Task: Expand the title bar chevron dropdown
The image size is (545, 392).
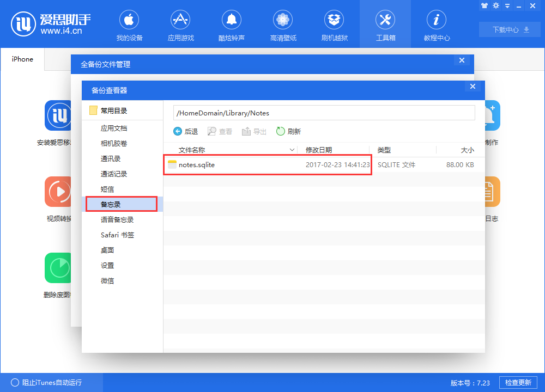Action: (x=507, y=5)
